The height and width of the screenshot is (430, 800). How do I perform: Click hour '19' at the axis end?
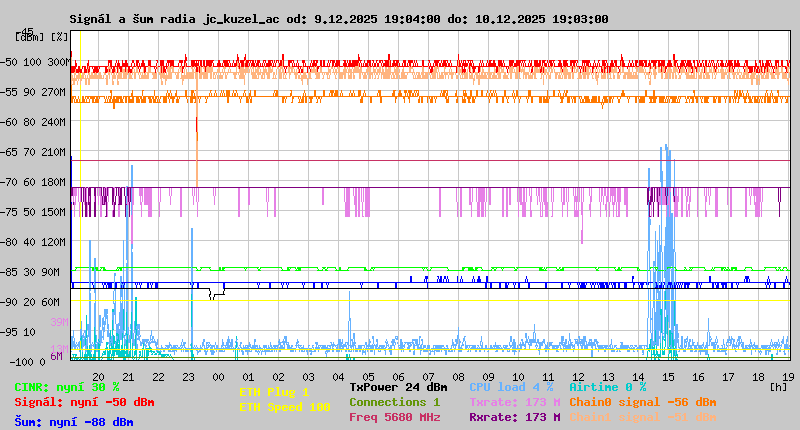788,377
